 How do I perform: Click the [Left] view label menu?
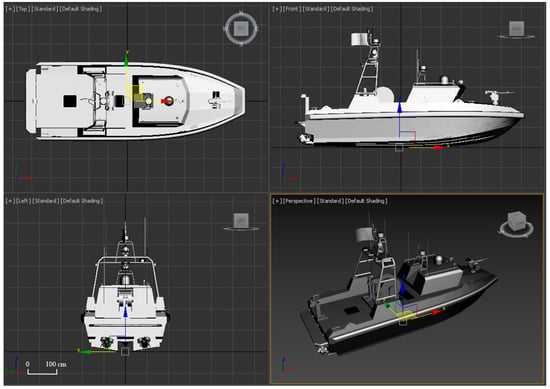point(24,201)
